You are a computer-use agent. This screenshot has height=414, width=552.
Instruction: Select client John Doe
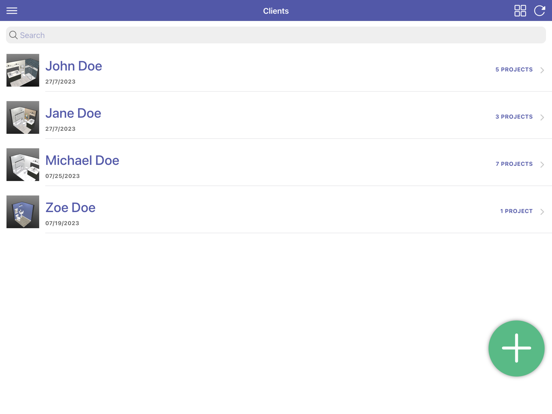click(74, 66)
